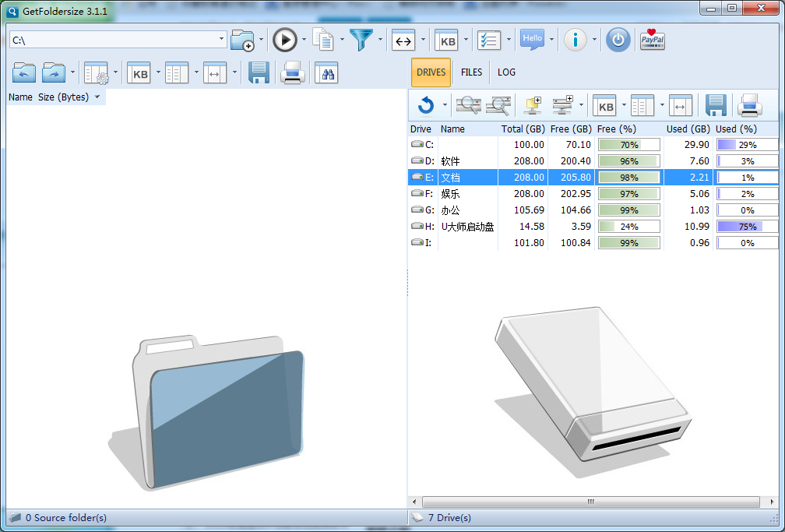Start the folder size scan
Viewport: 785px width, 532px height.
286,39
